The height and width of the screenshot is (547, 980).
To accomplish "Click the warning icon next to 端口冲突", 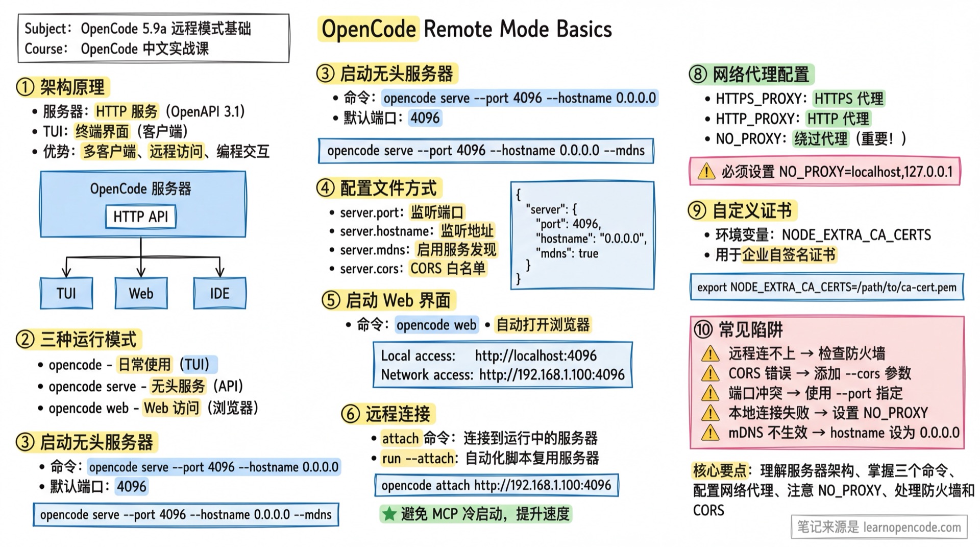I will 710,393.
